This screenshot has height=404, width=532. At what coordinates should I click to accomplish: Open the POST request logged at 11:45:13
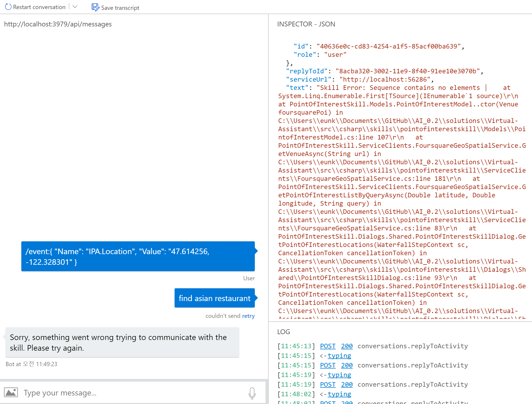pyautogui.click(x=328, y=346)
